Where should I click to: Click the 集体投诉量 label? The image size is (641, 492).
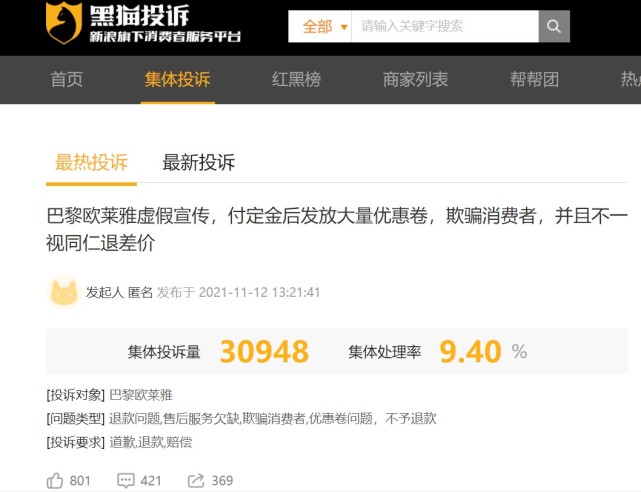(x=164, y=352)
